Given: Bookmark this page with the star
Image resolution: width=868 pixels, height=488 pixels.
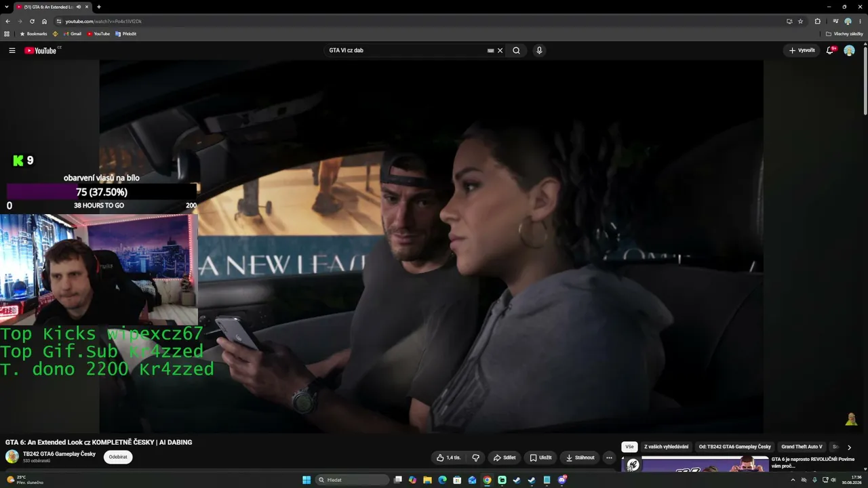Looking at the screenshot, I should click(x=800, y=21).
